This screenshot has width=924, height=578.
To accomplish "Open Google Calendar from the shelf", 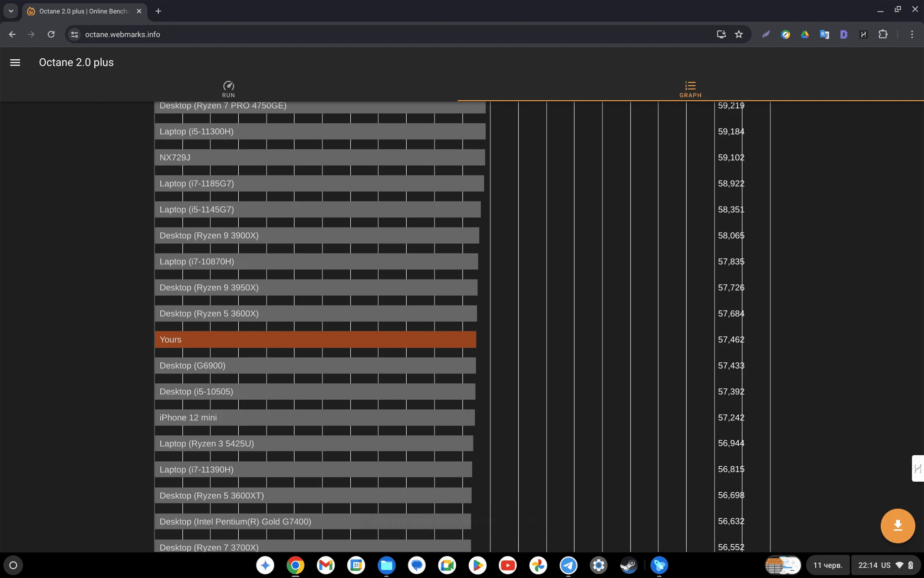I will pyautogui.click(x=356, y=565).
